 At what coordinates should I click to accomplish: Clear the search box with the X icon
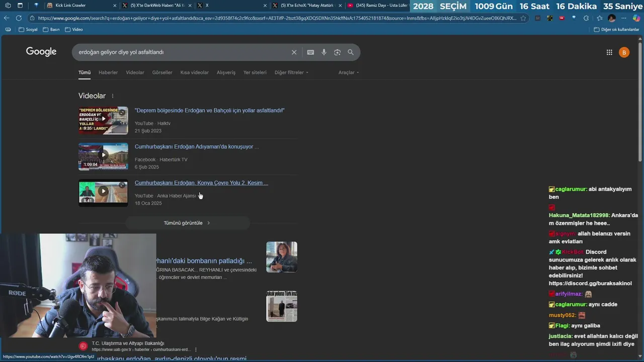pyautogui.click(x=294, y=52)
